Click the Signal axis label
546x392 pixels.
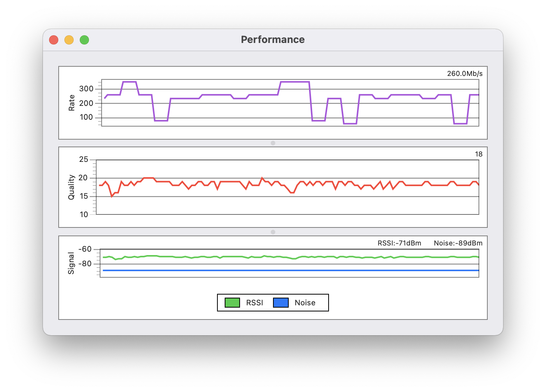pos(71,263)
